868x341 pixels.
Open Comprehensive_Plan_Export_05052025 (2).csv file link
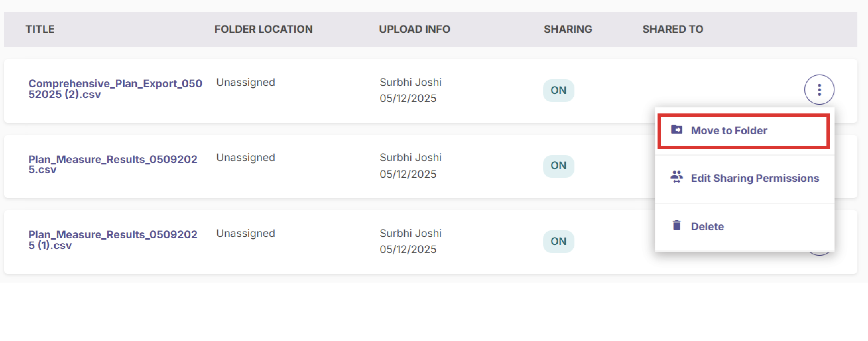[x=115, y=89]
